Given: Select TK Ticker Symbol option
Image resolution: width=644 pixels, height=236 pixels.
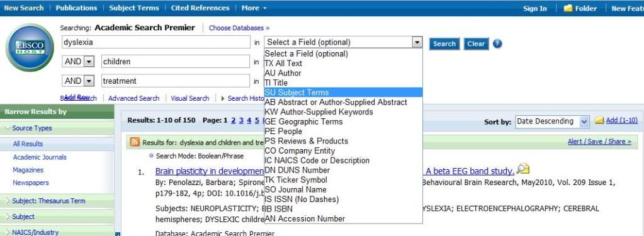Looking at the screenshot, I should click(x=343, y=180).
